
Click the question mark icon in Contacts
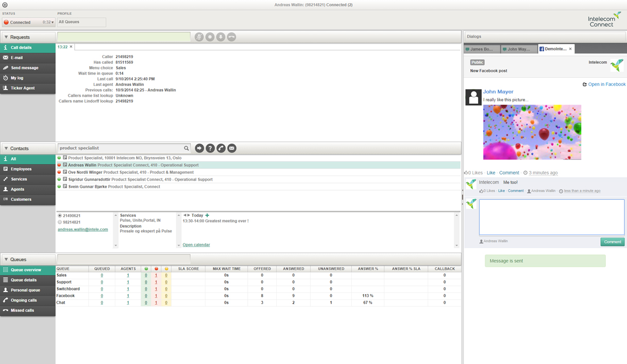click(210, 148)
